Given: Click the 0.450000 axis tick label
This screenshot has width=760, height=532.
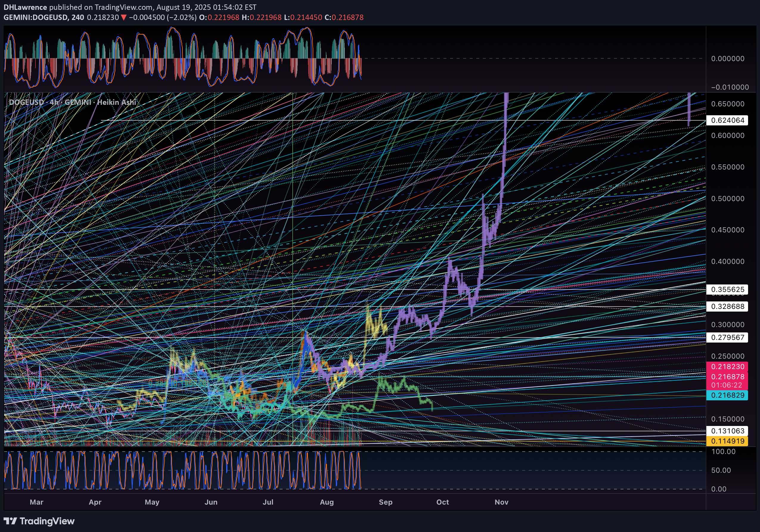Looking at the screenshot, I should pos(728,230).
